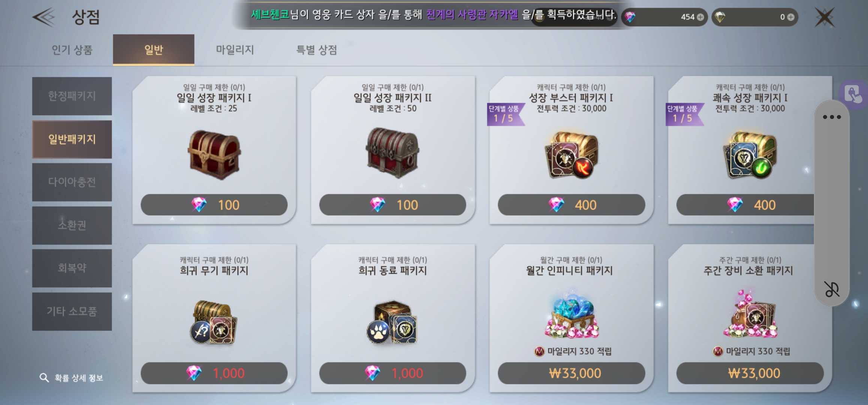
Task: Open the 특별 상점 tab
Action: point(317,50)
